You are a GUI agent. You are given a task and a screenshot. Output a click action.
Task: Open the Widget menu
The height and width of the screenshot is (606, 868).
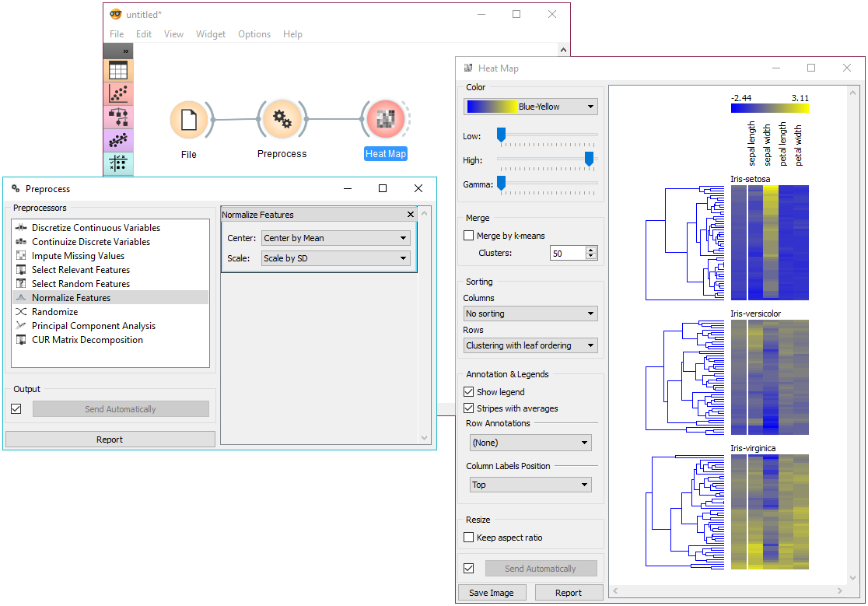[x=210, y=34]
